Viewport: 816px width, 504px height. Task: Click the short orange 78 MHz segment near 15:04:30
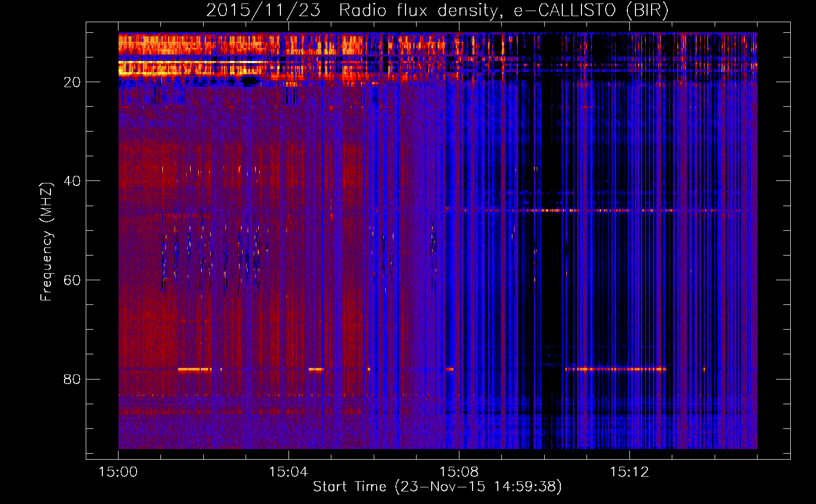(316, 369)
